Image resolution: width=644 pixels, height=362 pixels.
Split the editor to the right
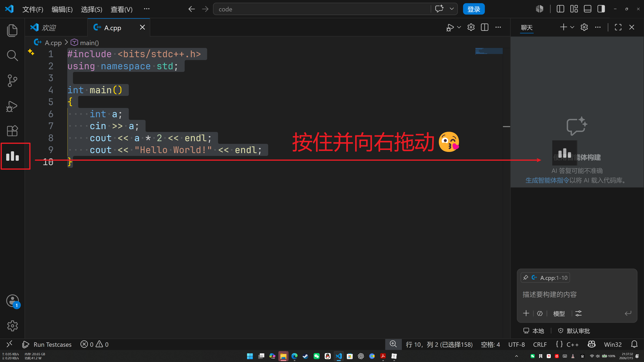[x=485, y=27]
